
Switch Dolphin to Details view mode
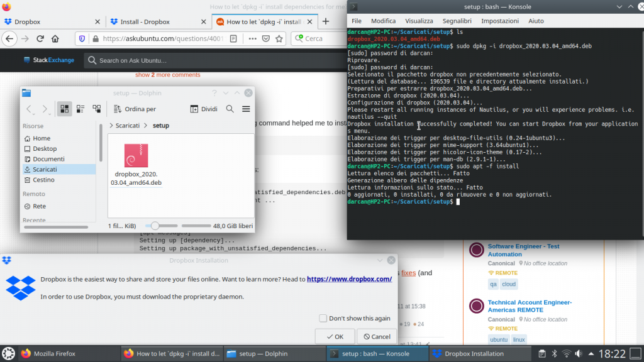pos(96,109)
